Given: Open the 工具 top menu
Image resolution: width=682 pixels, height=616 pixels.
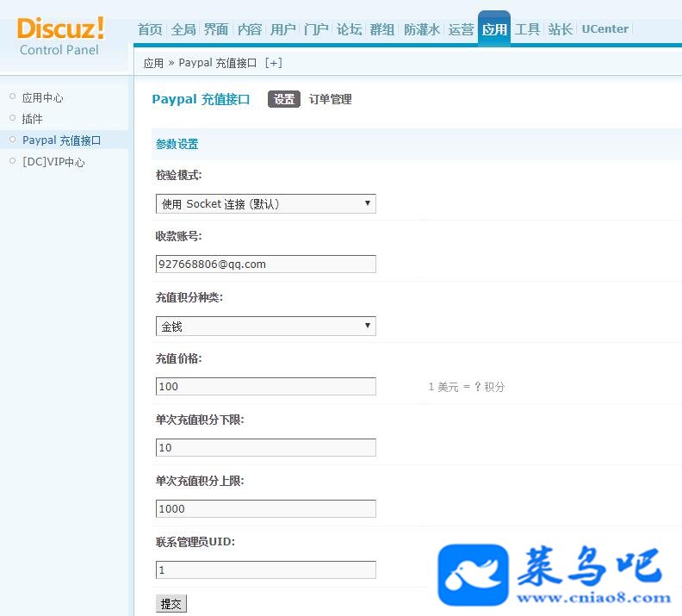Looking at the screenshot, I should pyautogui.click(x=527, y=29).
